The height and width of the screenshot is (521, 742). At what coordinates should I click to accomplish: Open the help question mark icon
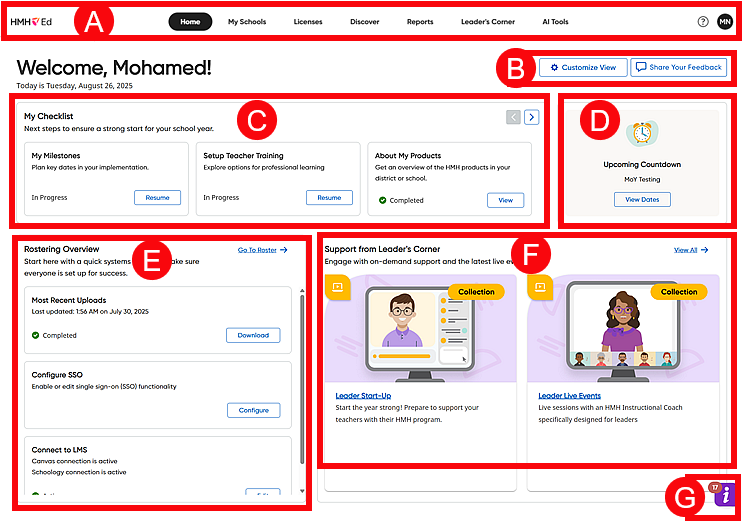click(703, 22)
